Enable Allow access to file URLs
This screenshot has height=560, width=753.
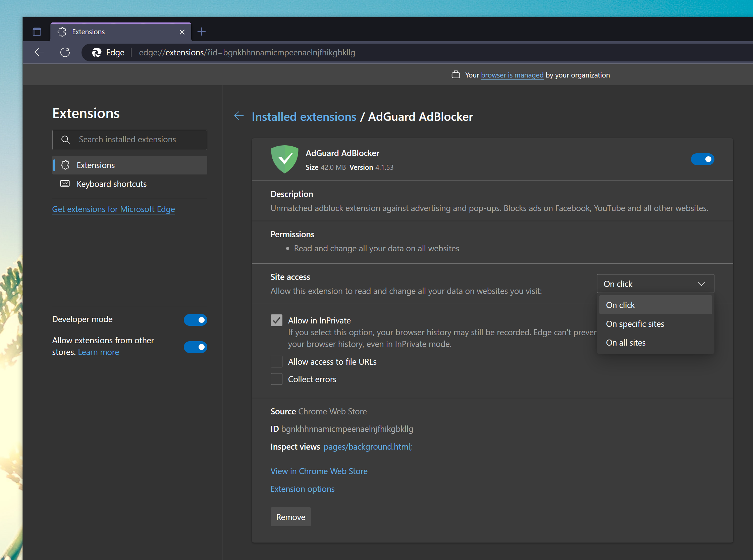tap(276, 361)
